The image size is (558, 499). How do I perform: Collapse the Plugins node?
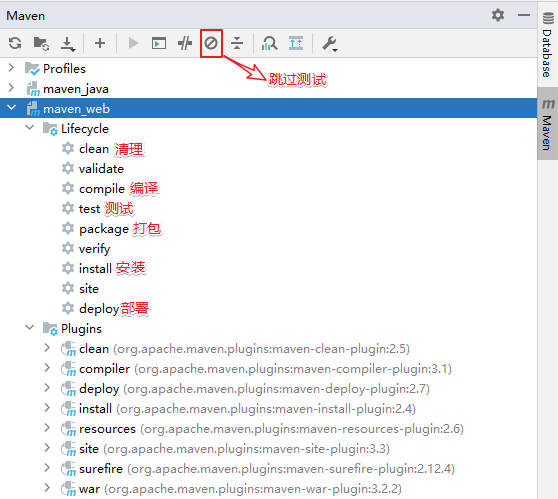[x=30, y=327]
